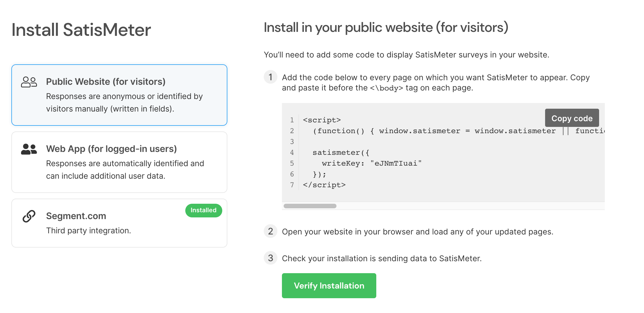Click 'Open your website in your browser' step text
Viewport: 644px width, 313px height.
(x=417, y=232)
